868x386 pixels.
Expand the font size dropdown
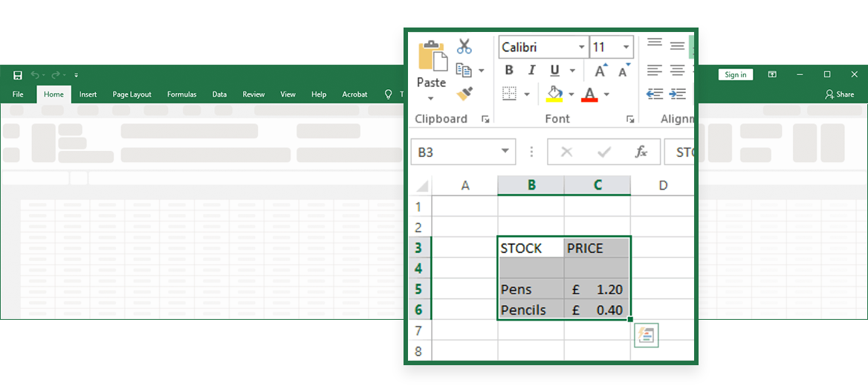[626, 47]
